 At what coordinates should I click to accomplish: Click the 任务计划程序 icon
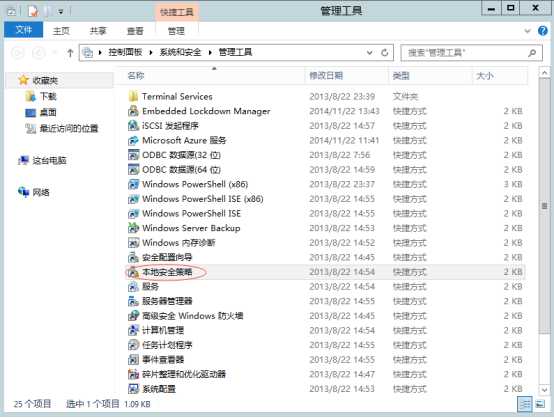(x=133, y=345)
